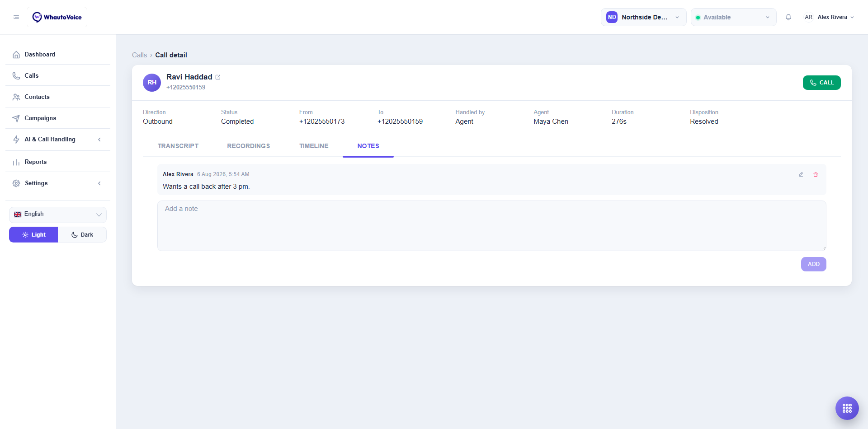Switch to Light theme
This screenshot has width=868, height=429.
coord(33,235)
